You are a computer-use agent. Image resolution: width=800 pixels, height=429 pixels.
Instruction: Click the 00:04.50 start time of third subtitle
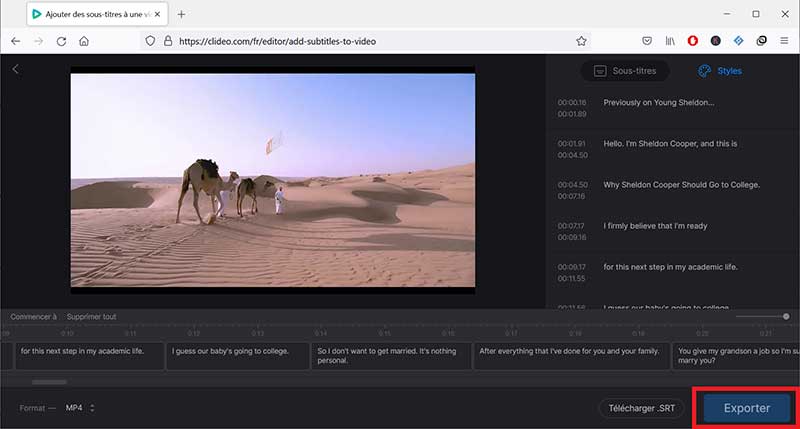click(572, 185)
